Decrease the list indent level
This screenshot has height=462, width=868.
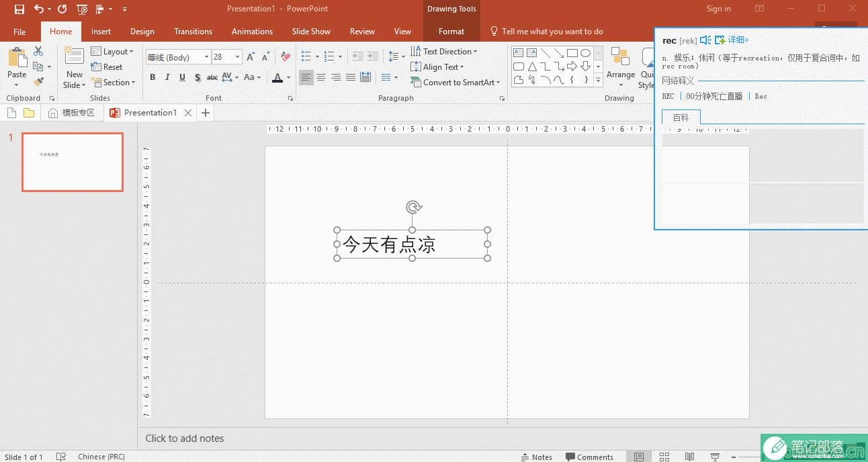pos(357,57)
